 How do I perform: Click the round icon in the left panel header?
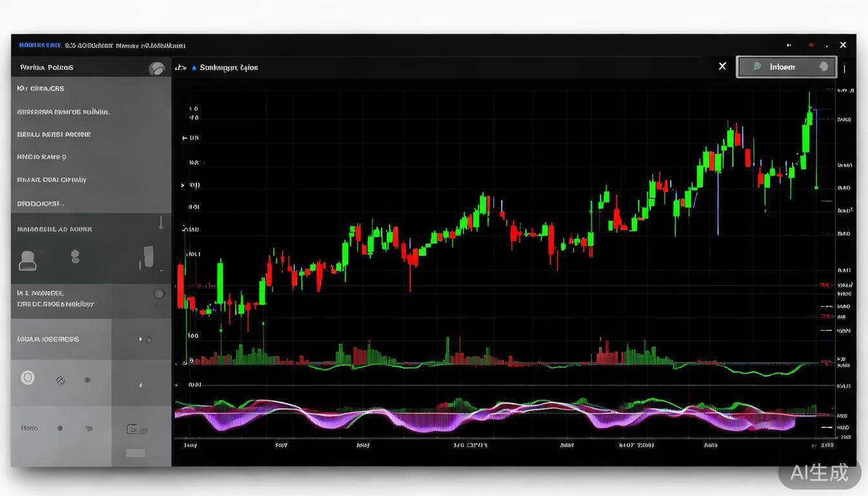pyautogui.click(x=156, y=68)
